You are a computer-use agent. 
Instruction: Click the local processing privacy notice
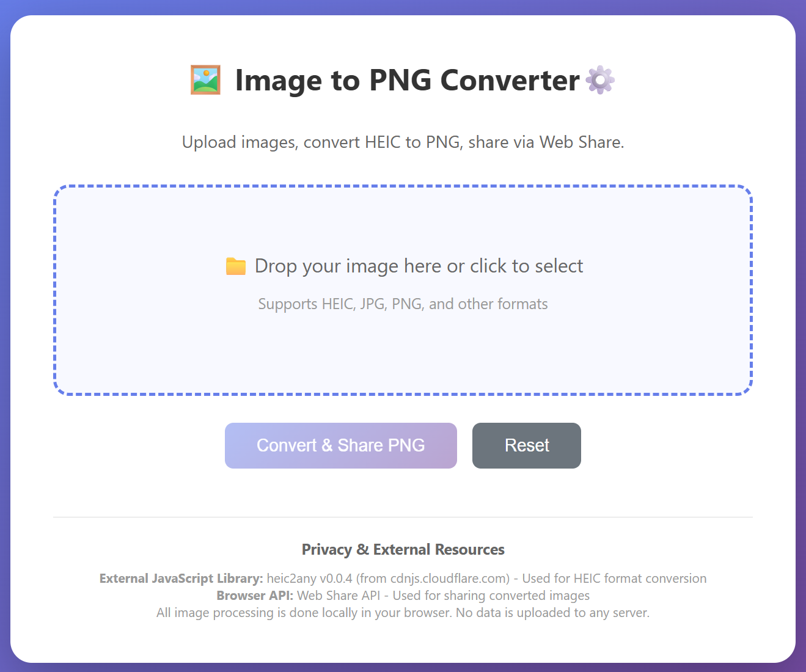[403, 612]
